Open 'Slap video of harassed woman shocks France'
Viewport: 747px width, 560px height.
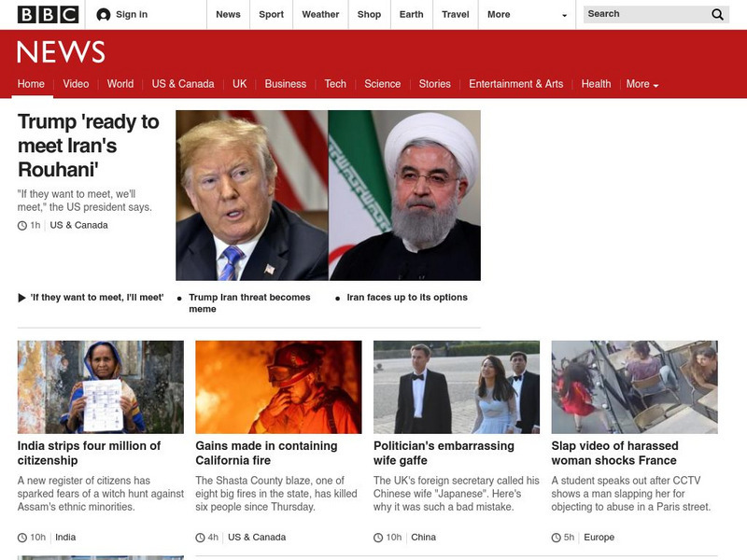(613, 453)
